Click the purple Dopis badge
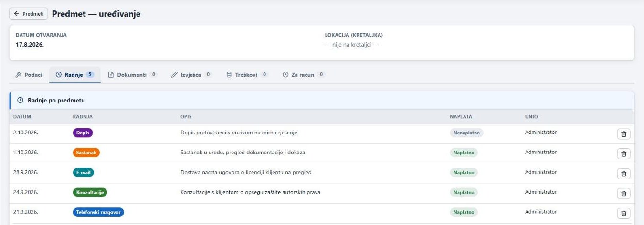 pyautogui.click(x=83, y=133)
